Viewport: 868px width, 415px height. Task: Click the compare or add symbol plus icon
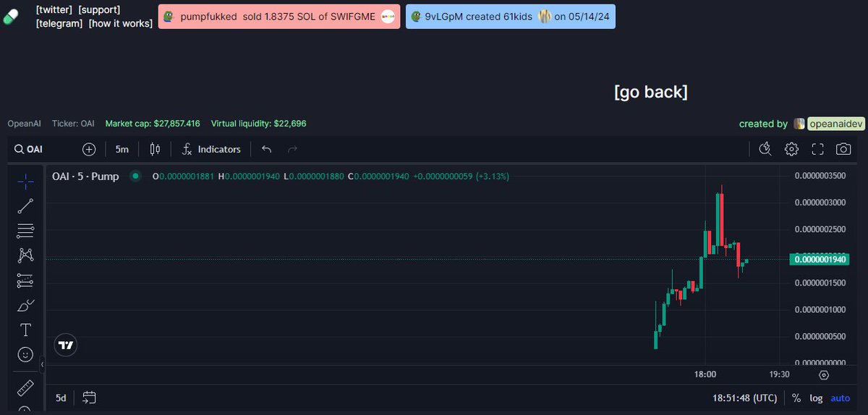pos(89,149)
